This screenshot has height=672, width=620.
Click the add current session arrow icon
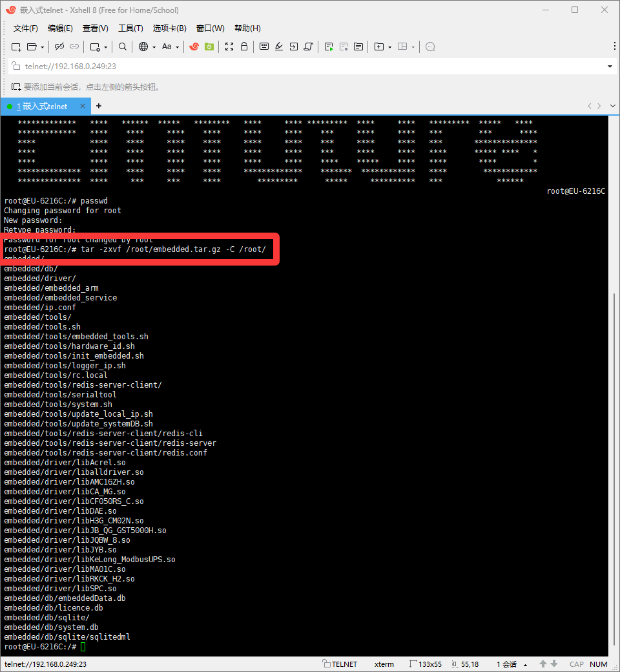(x=16, y=87)
